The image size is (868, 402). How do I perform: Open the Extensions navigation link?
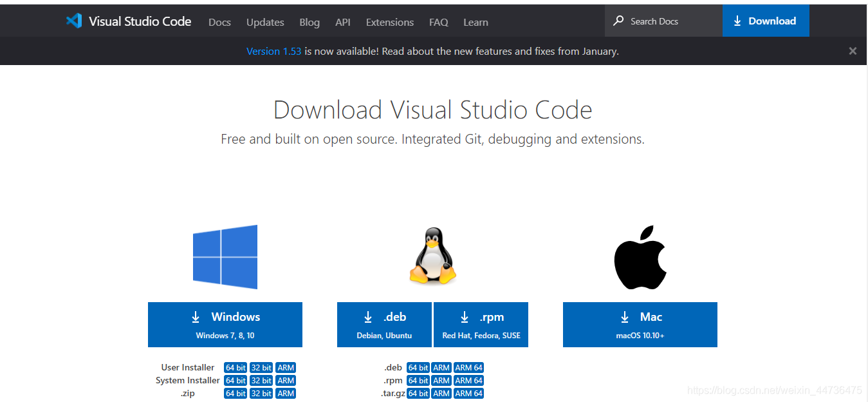pos(390,22)
